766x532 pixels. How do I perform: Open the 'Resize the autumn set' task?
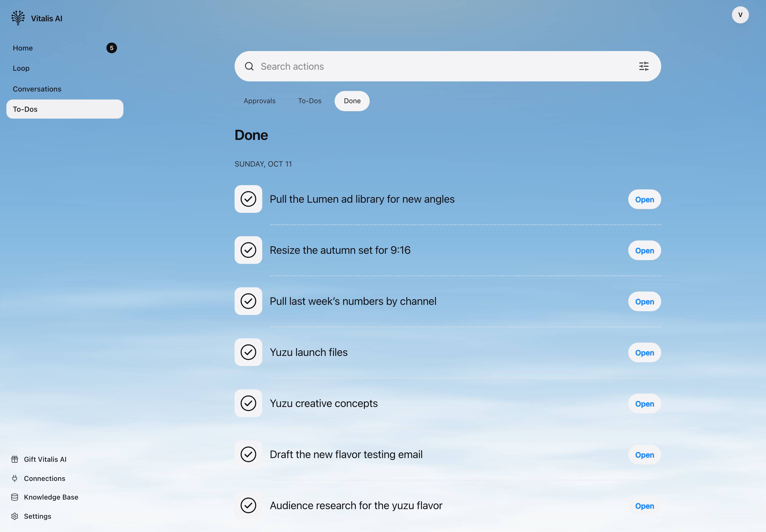coord(644,250)
